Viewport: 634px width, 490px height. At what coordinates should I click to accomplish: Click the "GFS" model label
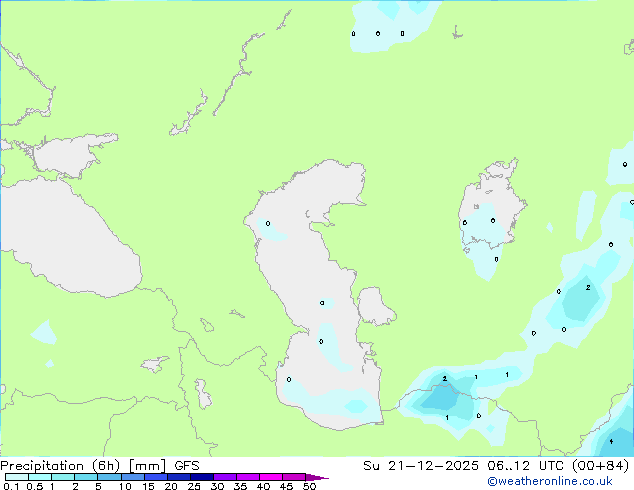(x=187, y=466)
